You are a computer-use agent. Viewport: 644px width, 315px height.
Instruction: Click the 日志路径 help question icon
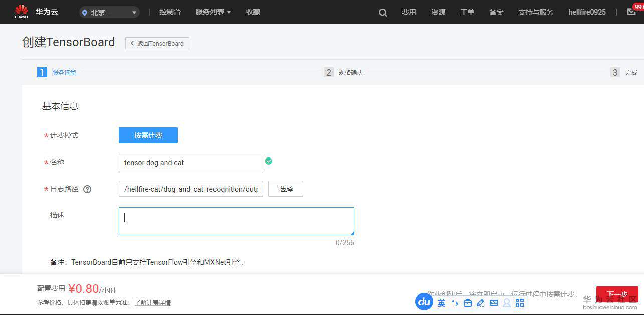87,189
